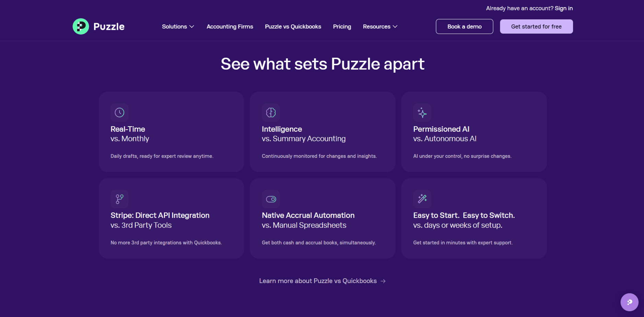The image size is (644, 317).
Task: Click the clock icon on Real-Time card
Action: click(x=119, y=113)
